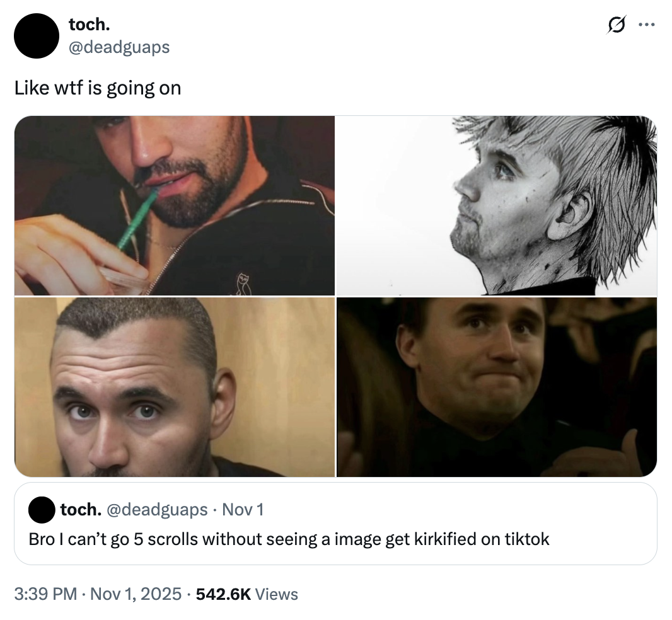This screenshot has height=620, width=672.
Task: Click the bold 'toch.' name at top
Action: click(x=88, y=25)
